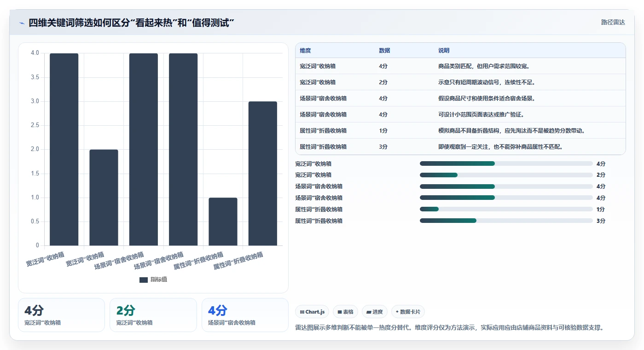
Task: Click the progress bar showing 2分
Action: click(506, 175)
